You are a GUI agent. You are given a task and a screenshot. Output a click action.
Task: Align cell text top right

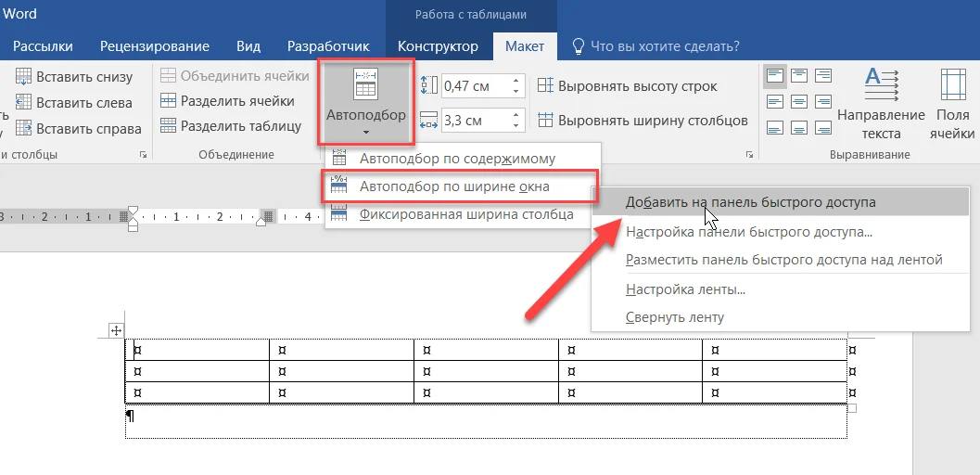point(823,76)
